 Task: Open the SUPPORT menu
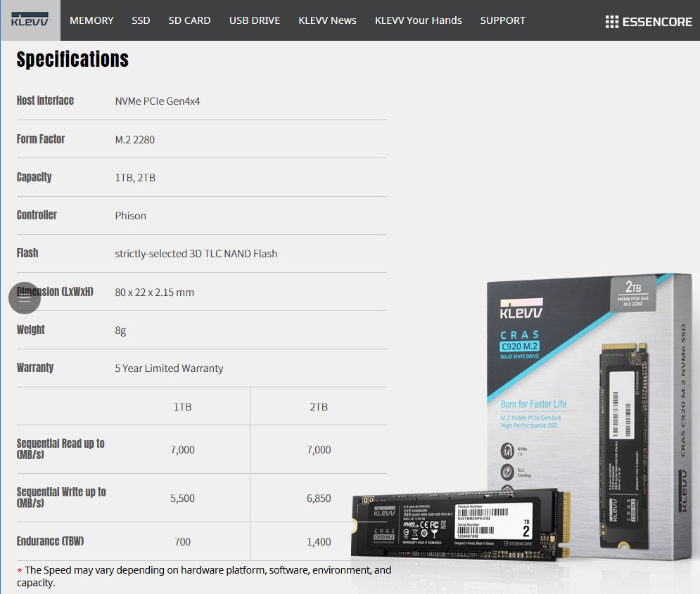tap(502, 20)
